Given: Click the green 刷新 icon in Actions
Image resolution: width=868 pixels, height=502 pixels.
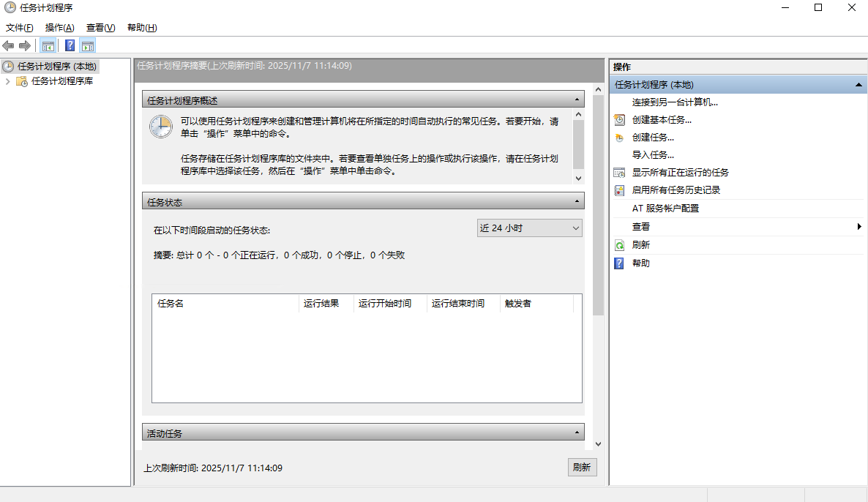Looking at the screenshot, I should point(619,245).
